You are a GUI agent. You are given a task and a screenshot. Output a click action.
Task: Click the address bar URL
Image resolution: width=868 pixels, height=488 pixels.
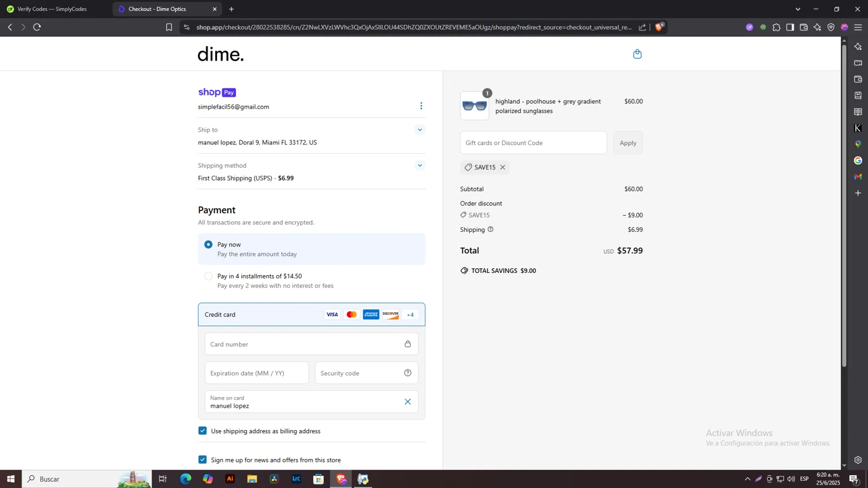pos(414,27)
